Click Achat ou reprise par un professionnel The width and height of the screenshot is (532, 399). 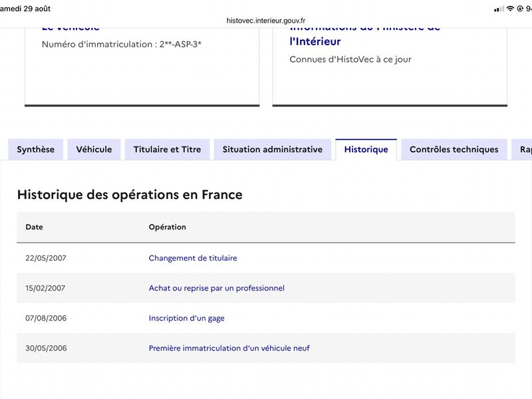(x=217, y=288)
